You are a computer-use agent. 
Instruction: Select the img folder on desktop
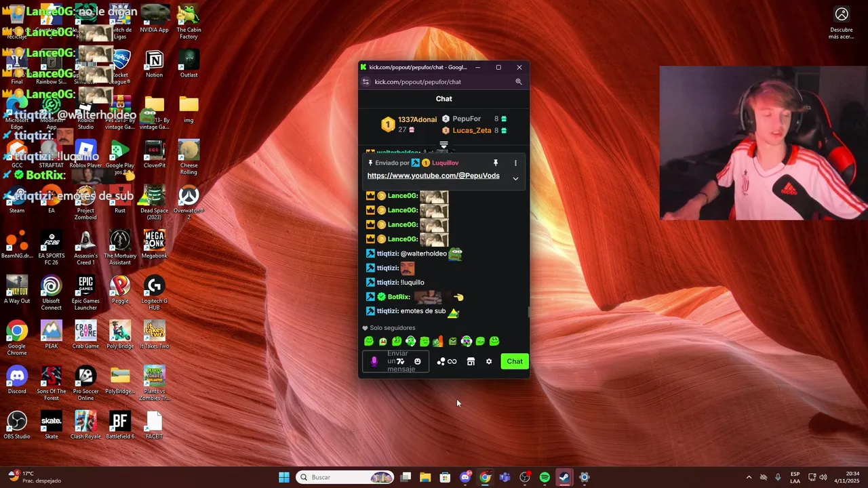click(189, 109)
